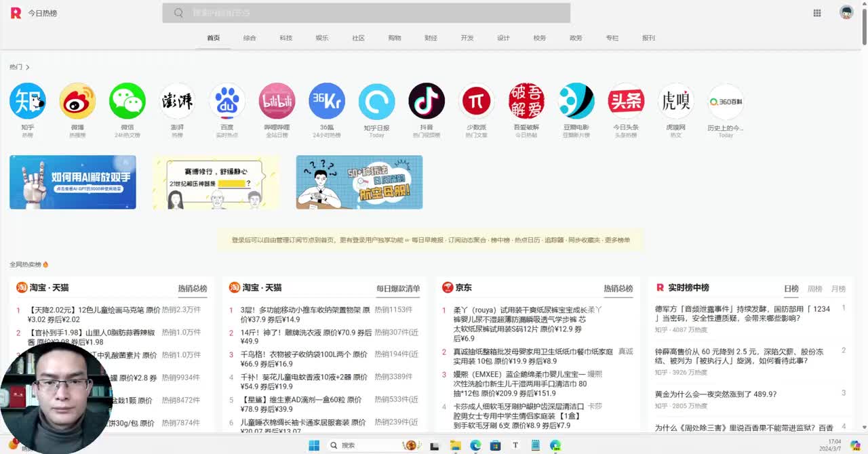The width and height of the screenshot is (868, 454).
Task: Open the 36氪 24-hour hot list icon
Action: [327, 101]
